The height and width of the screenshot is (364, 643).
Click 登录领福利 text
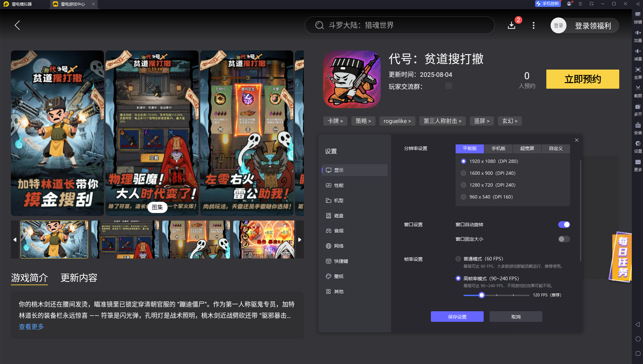tap(593, 26)
